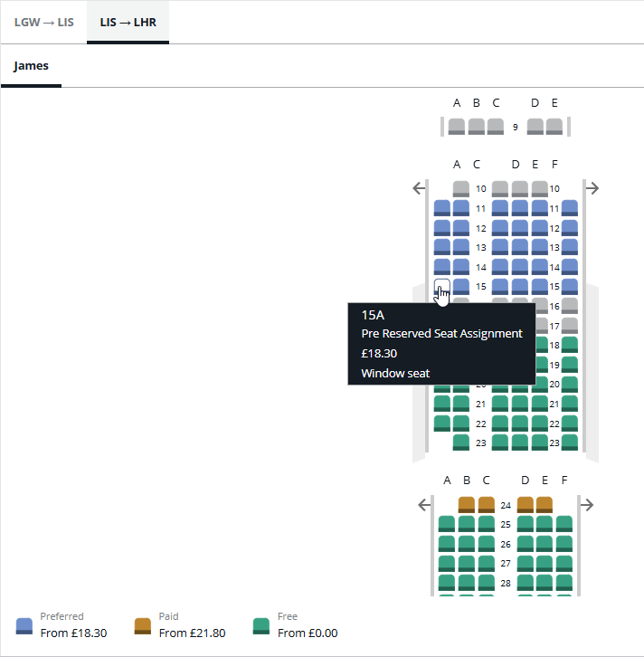
Task: Click grey unavailable seat 9A
Action: [457, 127]
